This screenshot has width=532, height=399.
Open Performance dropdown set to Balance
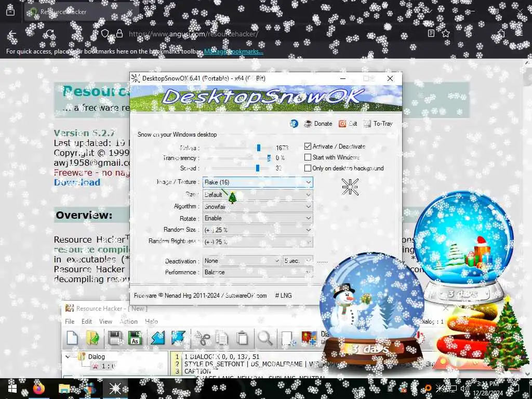258,272
